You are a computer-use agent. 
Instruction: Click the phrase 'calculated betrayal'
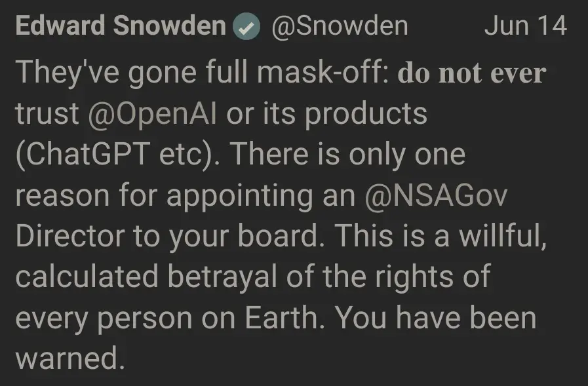(146, 277)
